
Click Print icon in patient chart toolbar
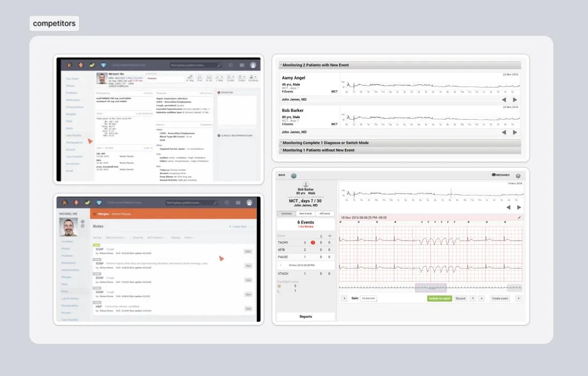click(x=200, y=78)
